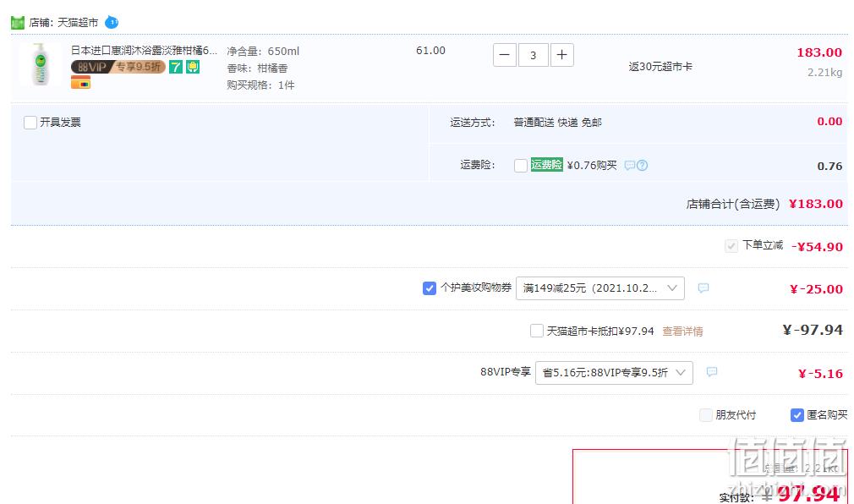Open the body wash product thumbnail

[x=39, y=64]
